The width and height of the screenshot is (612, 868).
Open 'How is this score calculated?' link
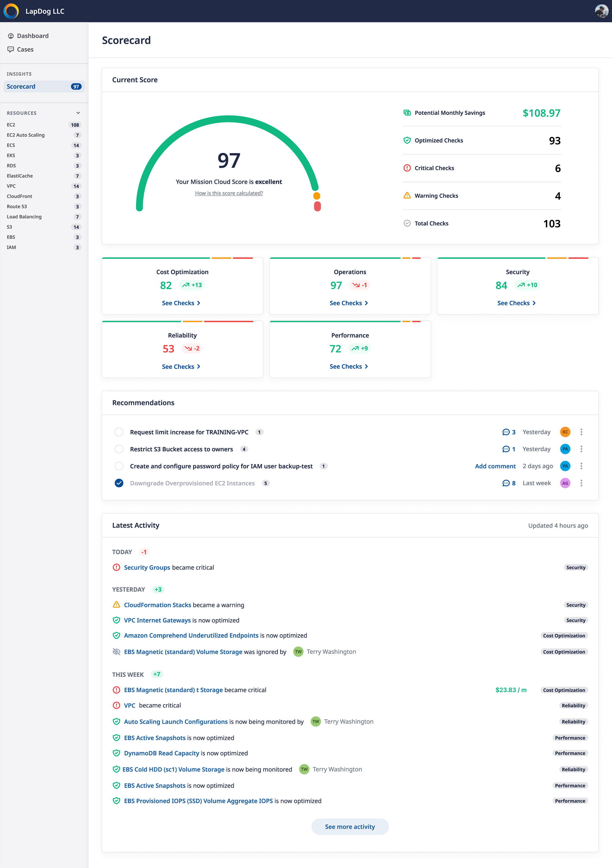tap(229, 193)
